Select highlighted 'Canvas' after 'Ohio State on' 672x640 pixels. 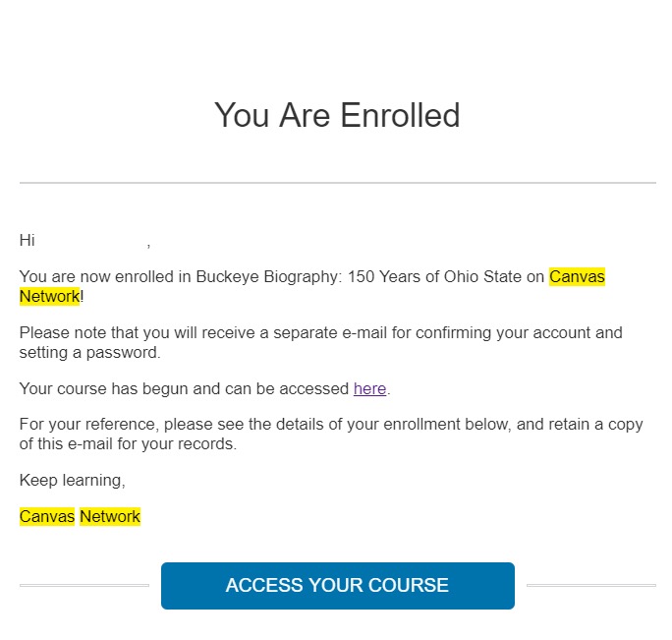[x=577, y=276]
